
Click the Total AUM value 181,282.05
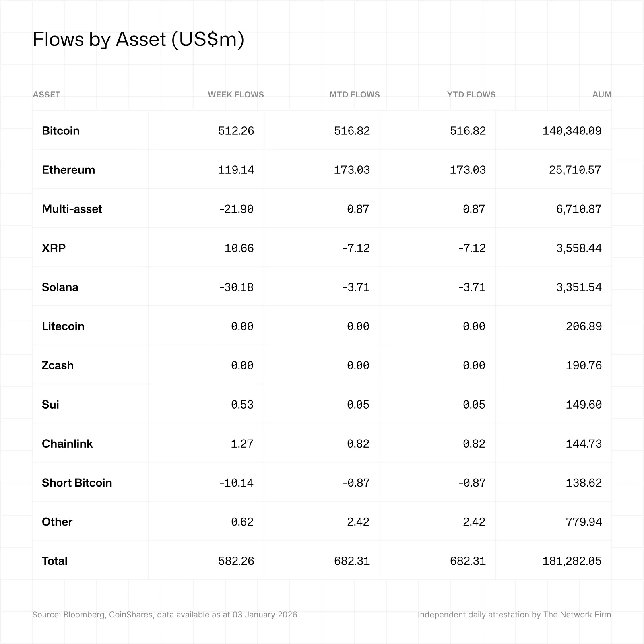pyautogui.click(x=572, y=561)
